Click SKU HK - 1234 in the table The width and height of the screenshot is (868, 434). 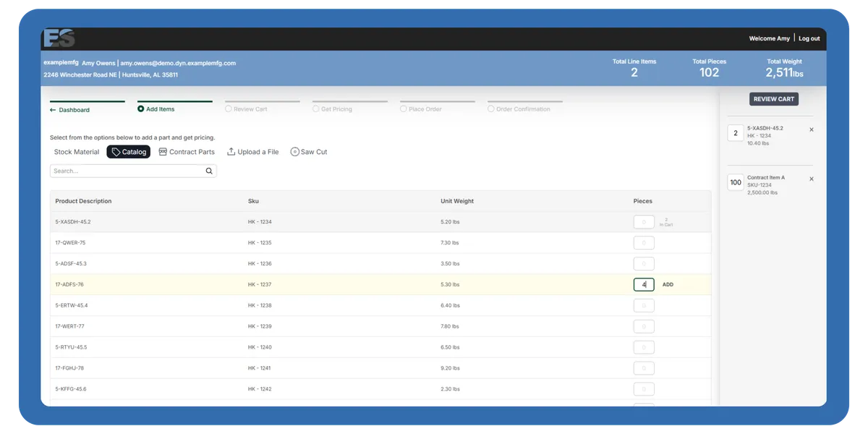point(260,222)
